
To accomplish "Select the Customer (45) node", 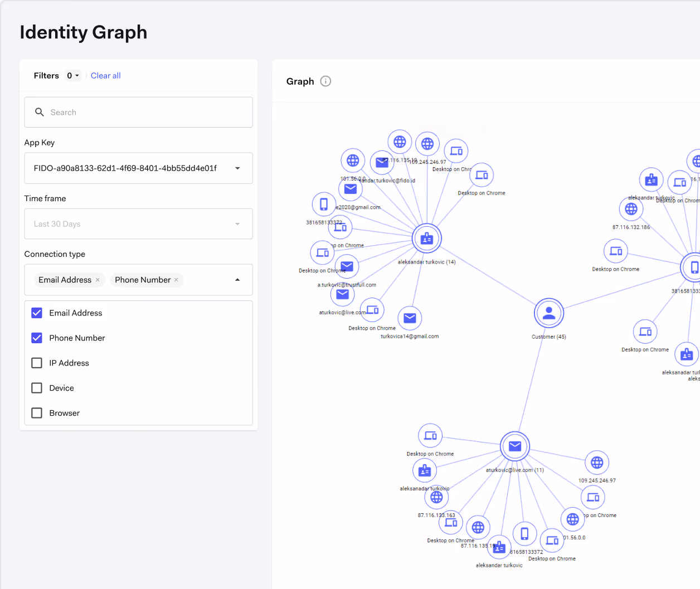I will tap(548, 313).
